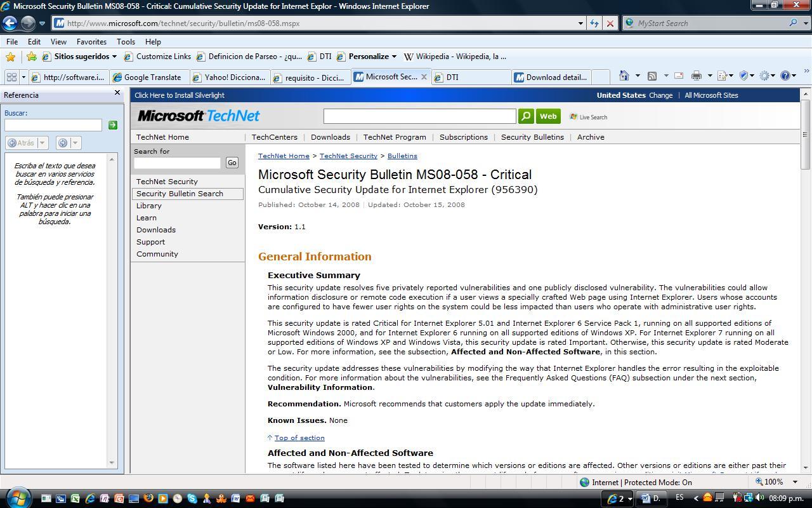Image resolution: width=812 pixels, height=508 pixels.
Task: Click the Read Mail envelope icon
Action: coord(679,76)
